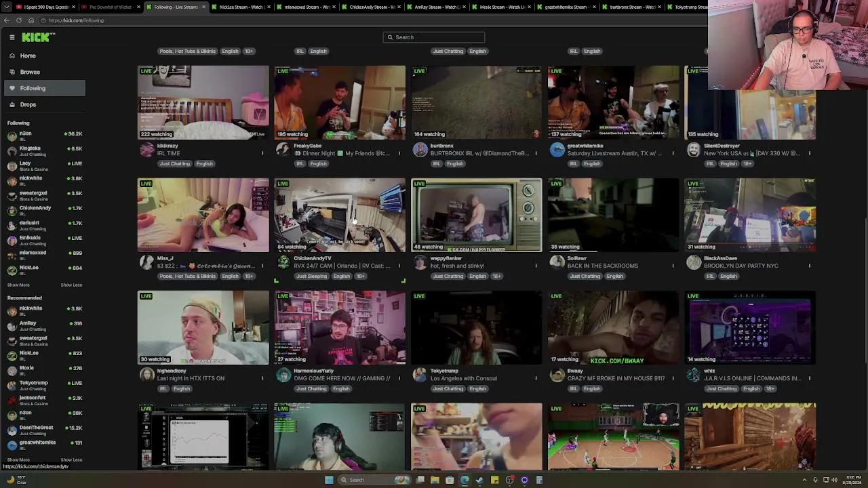Viewport: 868px width, 488px height.
Task: Open kikikrazy's IRL TIME stream thumbnail
Action: coord(203,102)
